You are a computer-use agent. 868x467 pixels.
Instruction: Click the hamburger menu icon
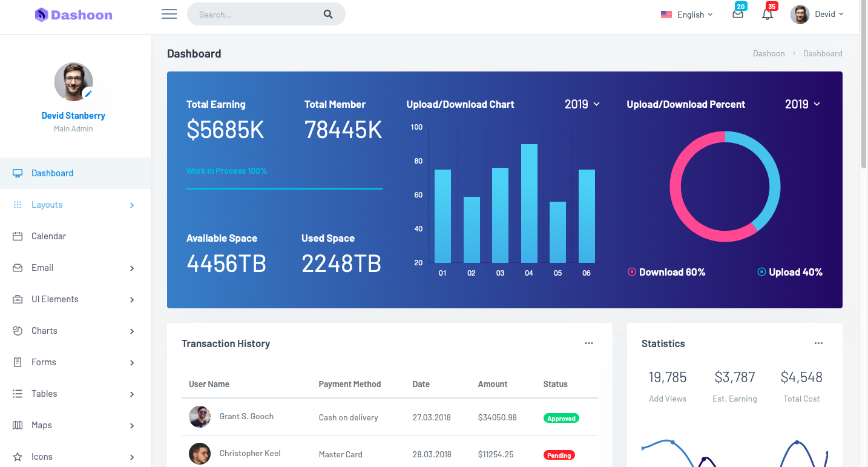point(169,15)
